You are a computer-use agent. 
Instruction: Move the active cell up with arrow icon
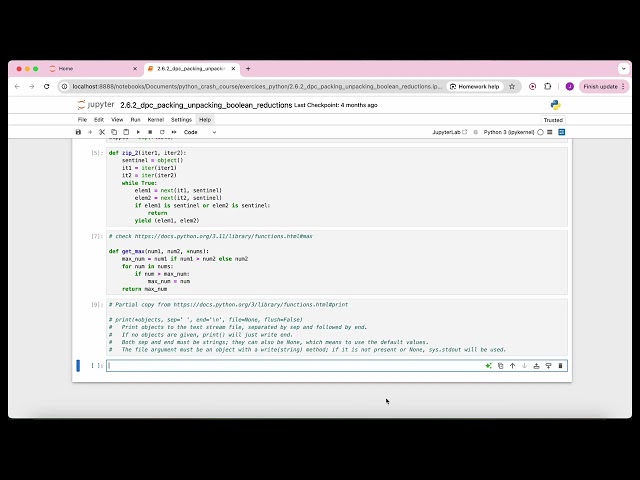pyautogui.click(x=512, y=366)
